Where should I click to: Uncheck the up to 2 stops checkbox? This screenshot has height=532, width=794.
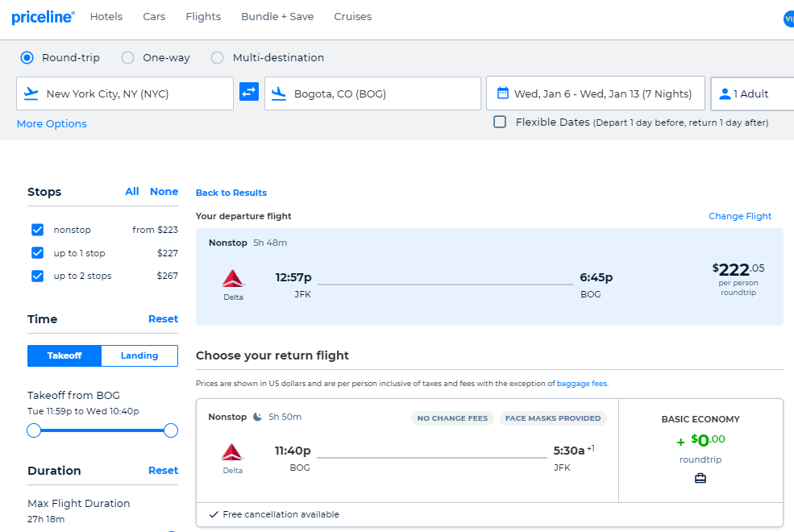pos(37,276)
